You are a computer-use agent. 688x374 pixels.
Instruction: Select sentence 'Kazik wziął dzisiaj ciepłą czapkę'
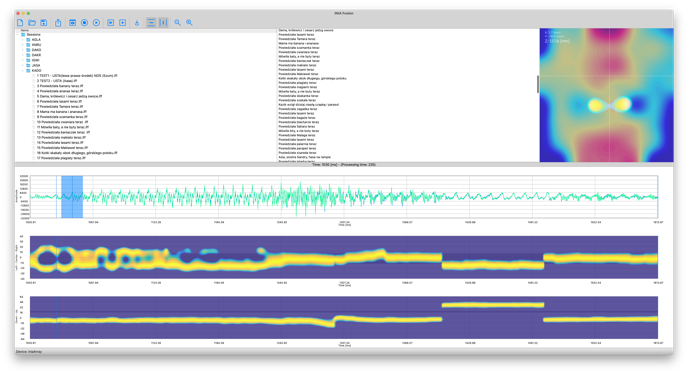tap(308, 104)
